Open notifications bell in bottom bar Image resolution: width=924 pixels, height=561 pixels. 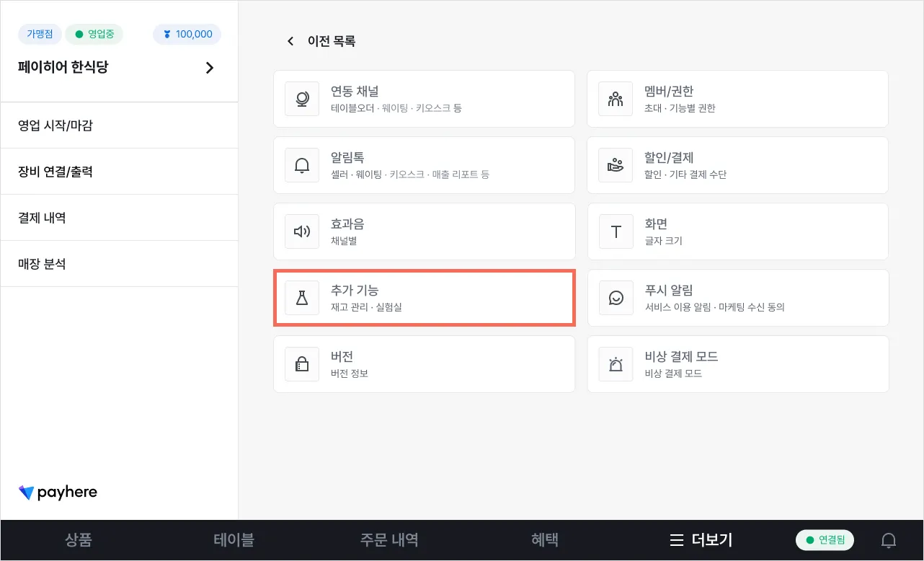[x=889, y=540]
